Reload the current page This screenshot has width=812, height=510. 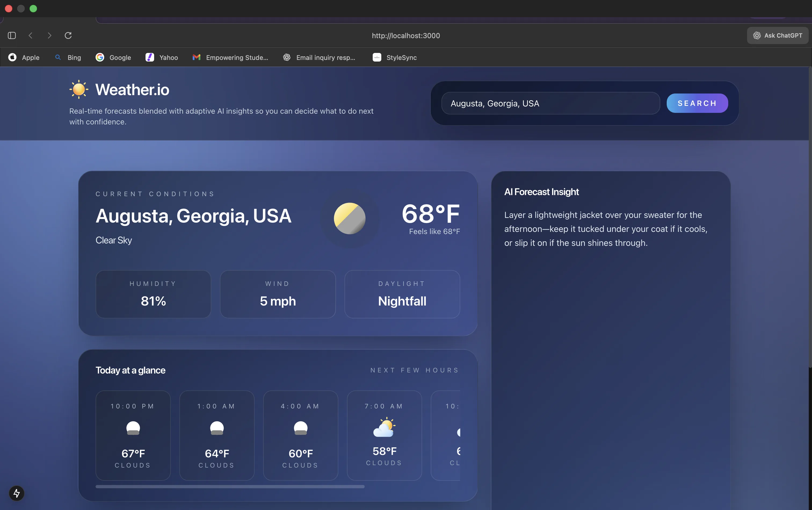[x=68, y=35]
